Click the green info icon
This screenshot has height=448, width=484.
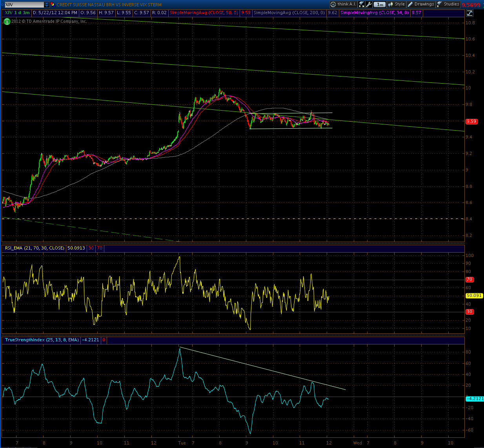coord(7,21)
